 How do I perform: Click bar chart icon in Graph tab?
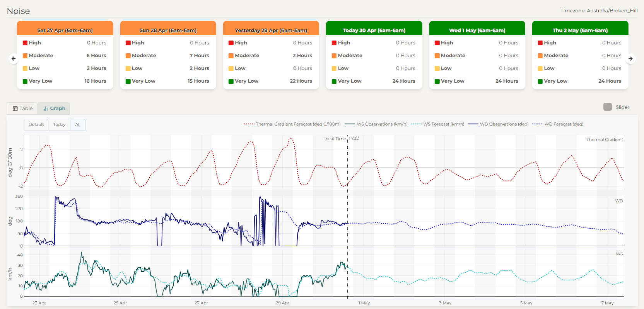(x=46, y=109)
